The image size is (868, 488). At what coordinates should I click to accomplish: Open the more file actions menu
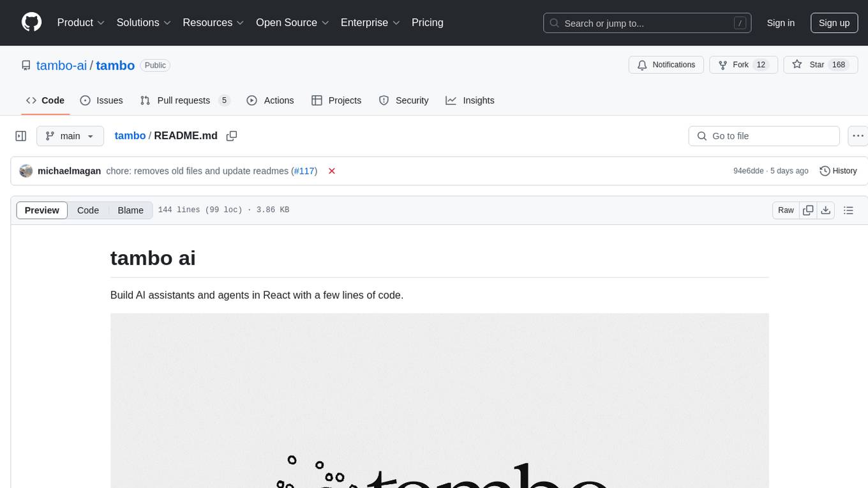pyautogui.click(x=858, y=136)
